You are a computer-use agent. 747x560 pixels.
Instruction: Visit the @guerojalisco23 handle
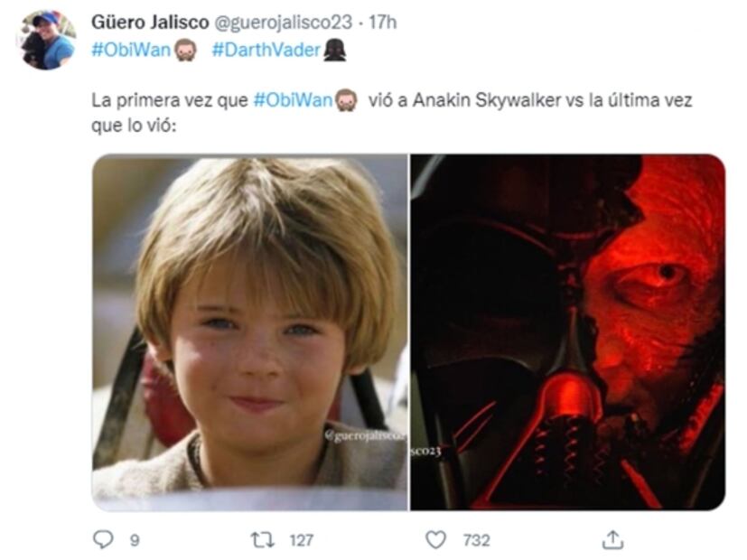[x=284, y=23]
